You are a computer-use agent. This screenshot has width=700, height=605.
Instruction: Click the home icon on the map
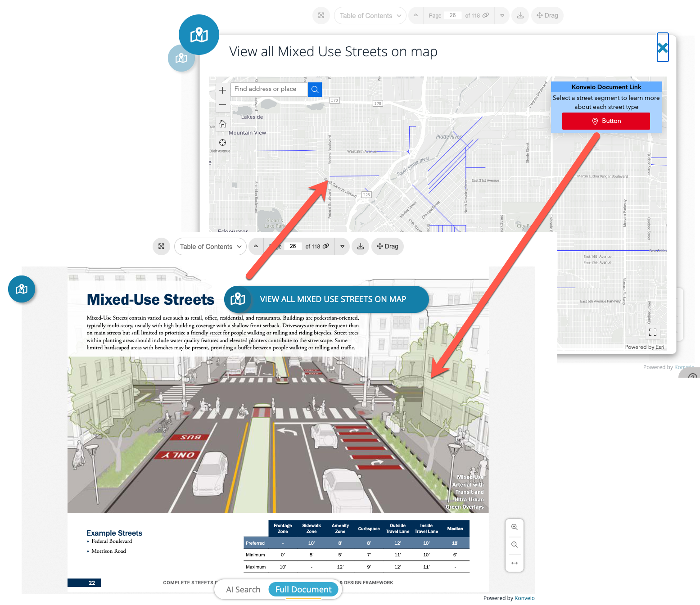(x=222, y=123)
